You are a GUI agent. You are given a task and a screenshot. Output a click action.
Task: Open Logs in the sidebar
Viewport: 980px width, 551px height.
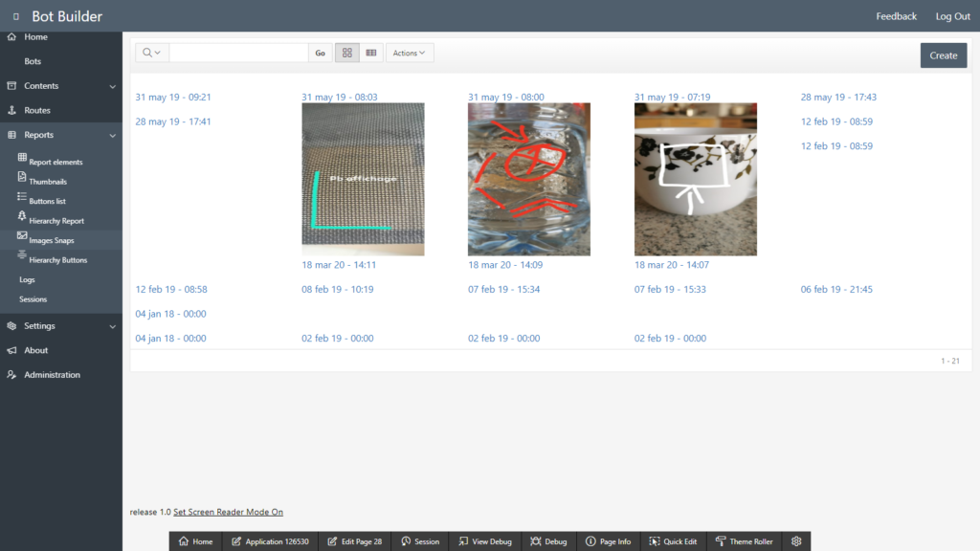(x=27, y=279)
